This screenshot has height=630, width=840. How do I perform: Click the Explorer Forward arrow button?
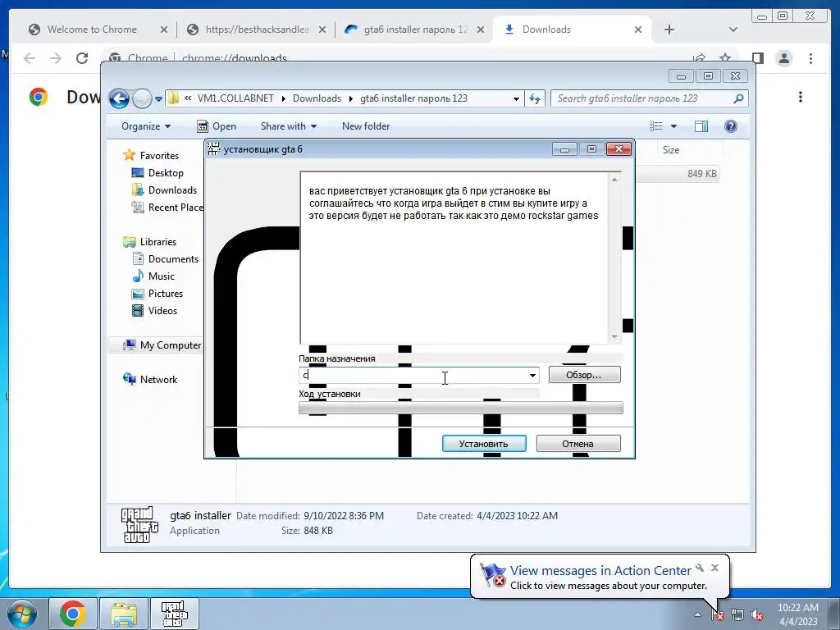click(142, 98)
